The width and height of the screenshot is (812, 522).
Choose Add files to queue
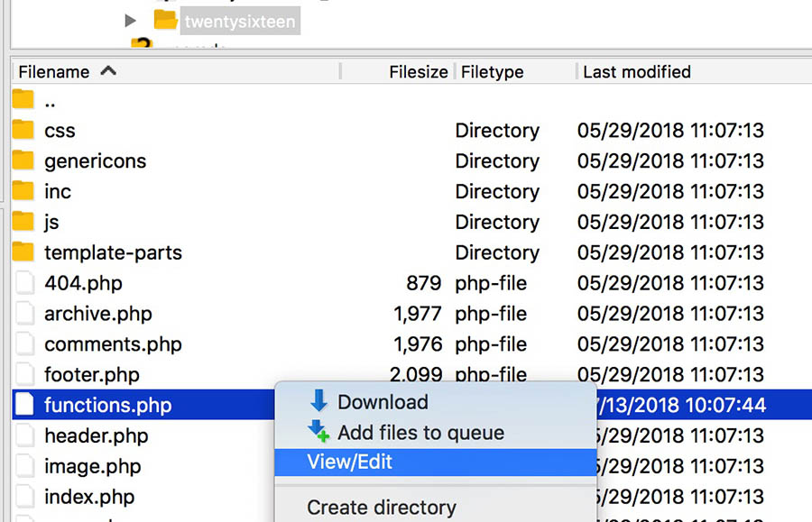point(420,433)
